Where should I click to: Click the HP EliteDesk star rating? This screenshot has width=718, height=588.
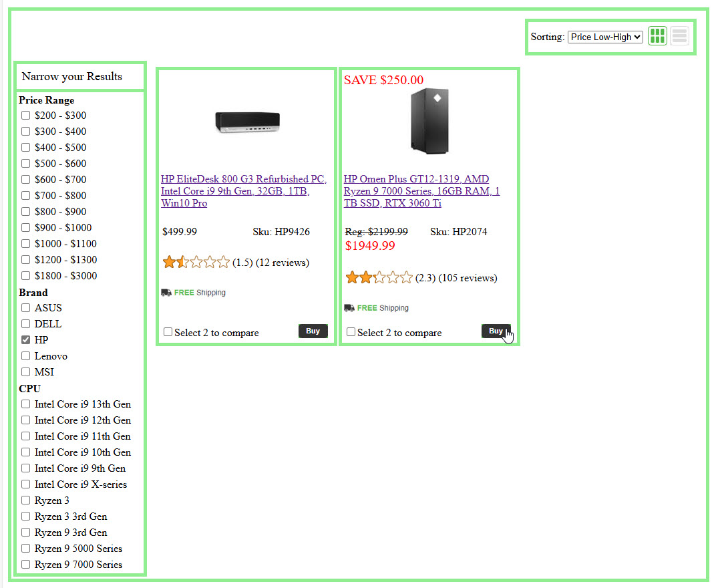(196, 263)
